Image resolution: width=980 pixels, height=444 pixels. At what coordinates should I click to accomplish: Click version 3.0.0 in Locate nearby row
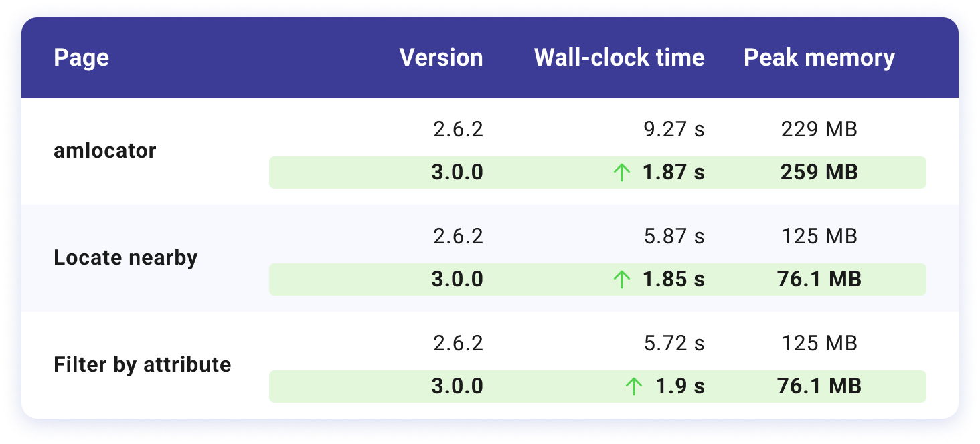(x=457, y=280)
